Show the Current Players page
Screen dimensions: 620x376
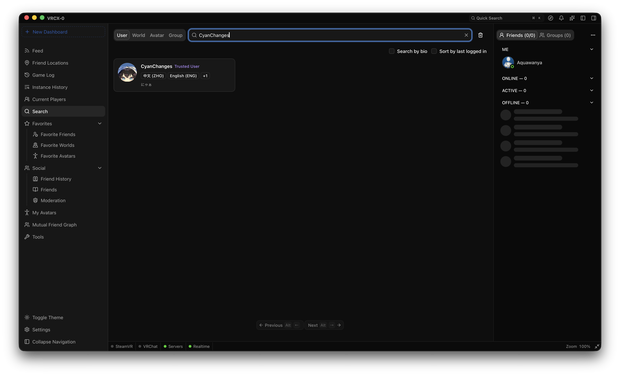click(x=63, y=99)
